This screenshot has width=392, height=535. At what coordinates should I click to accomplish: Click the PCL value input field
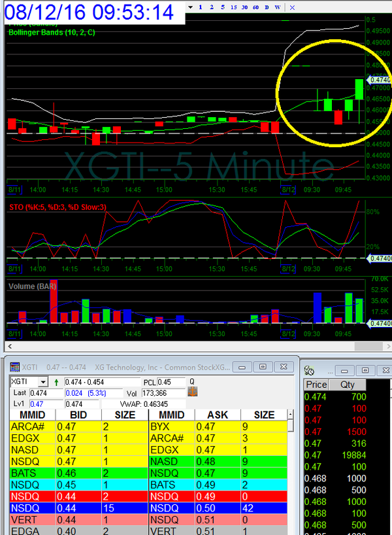(173, 381)
